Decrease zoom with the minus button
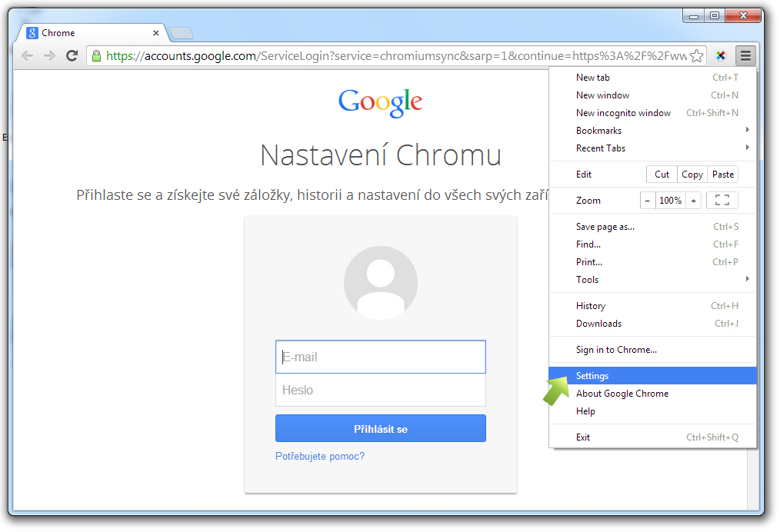Image resolution: width=780 pixels, height=532 pixels. 647,201
